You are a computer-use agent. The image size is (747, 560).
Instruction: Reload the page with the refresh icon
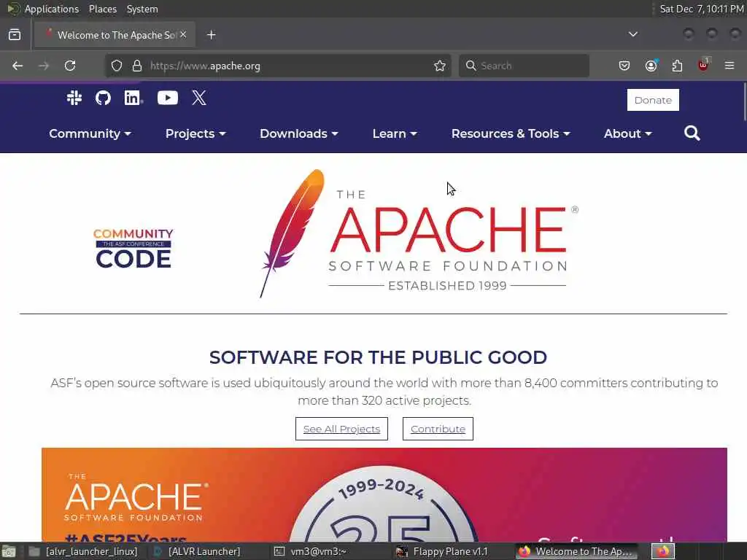[70, 66]
